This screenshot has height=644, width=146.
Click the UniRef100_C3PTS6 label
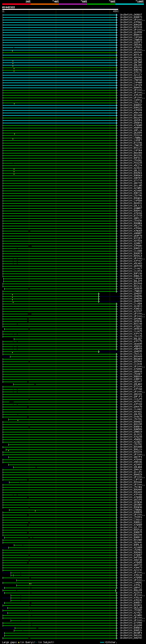(131, 480)
